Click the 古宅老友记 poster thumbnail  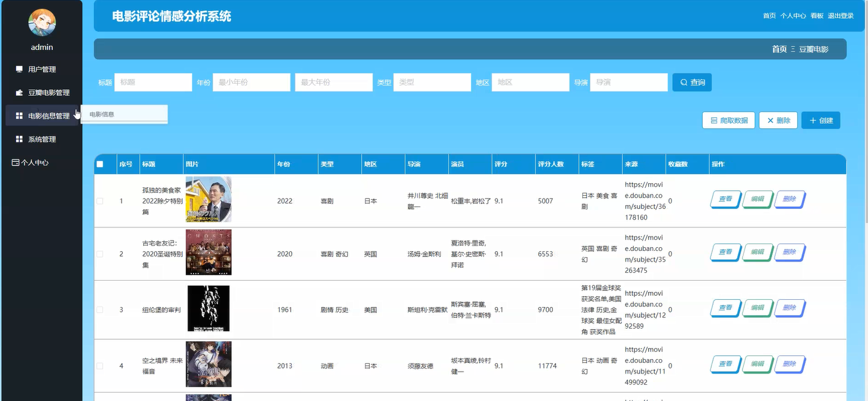(x=208, y=252)
